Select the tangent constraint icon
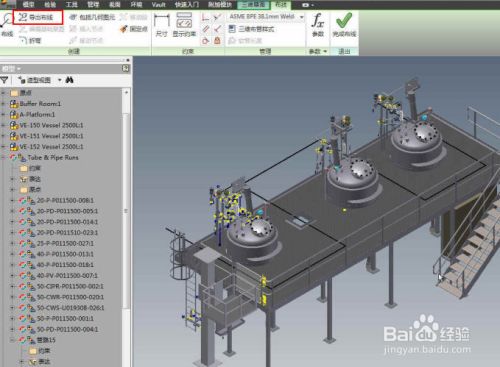This screenshot has height=367, width=500. click(206, 41)
